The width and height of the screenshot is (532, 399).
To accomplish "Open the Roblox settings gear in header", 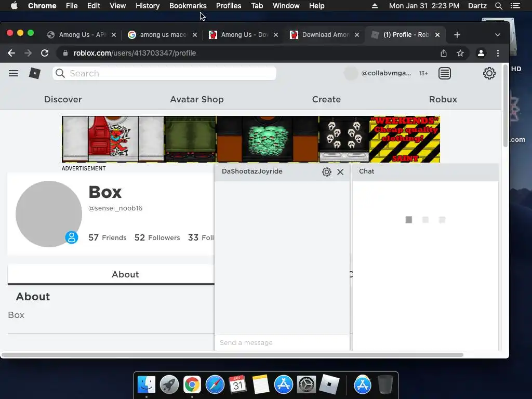I will 489,73.
